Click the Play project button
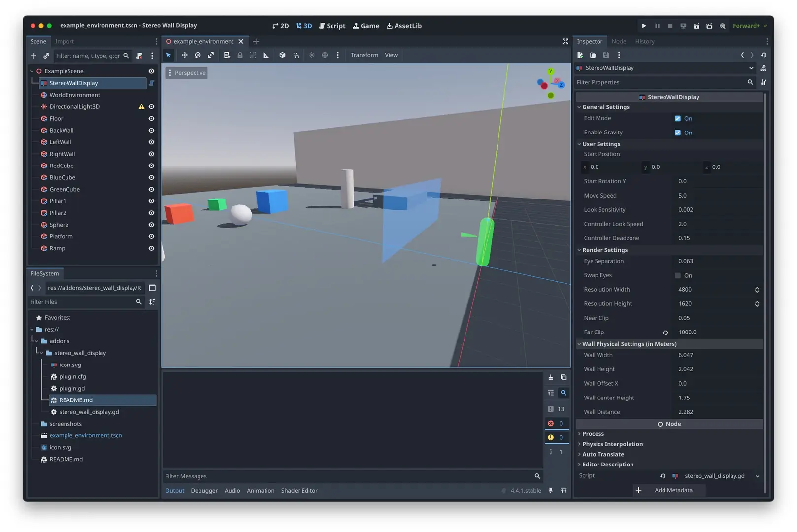The width and height of the screenshot is (797, 532). [644, 26]
